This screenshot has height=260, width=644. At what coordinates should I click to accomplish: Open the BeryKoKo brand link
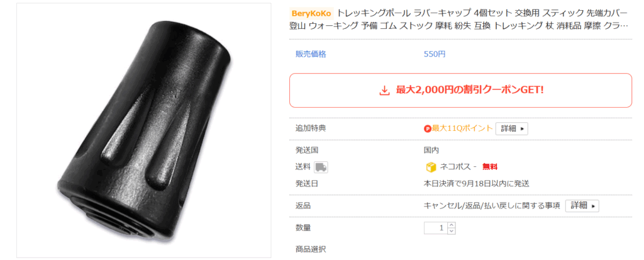pyautogui.click(x=311, y=13)
